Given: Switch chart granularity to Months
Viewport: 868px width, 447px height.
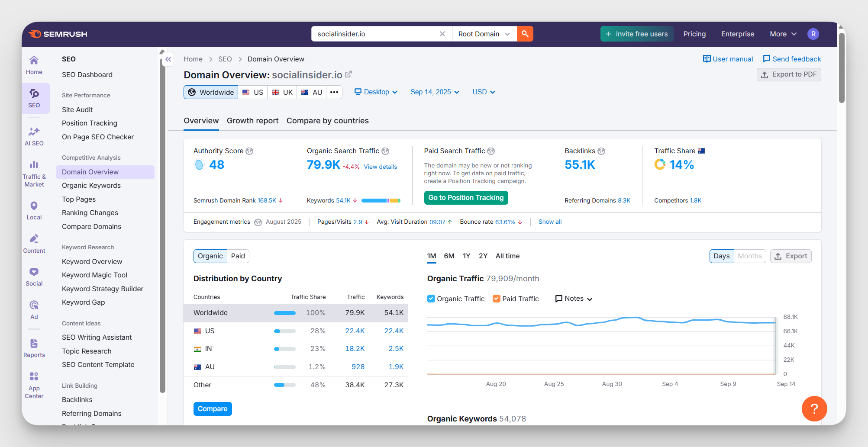Looking at the screenshot, I should point(749,256).
